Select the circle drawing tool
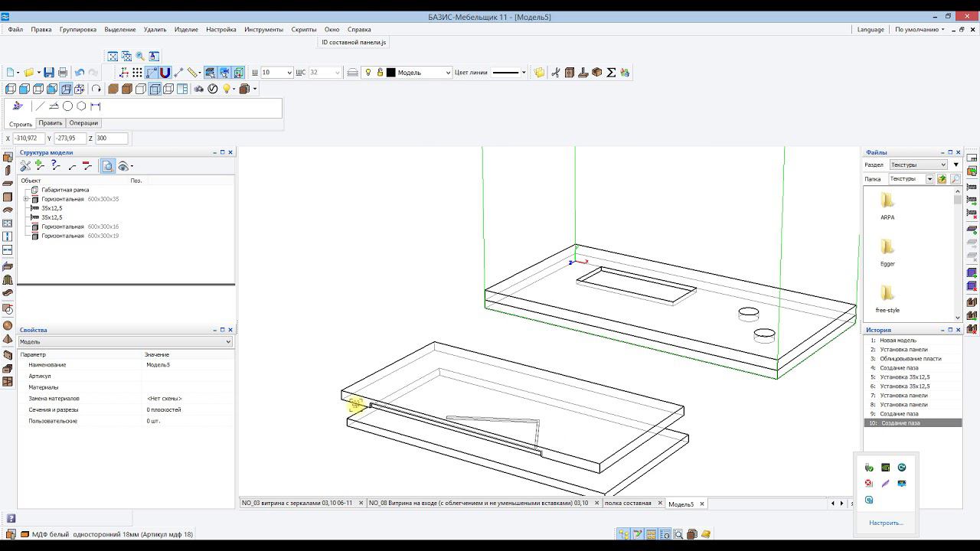980x551 pixels. 67,106
